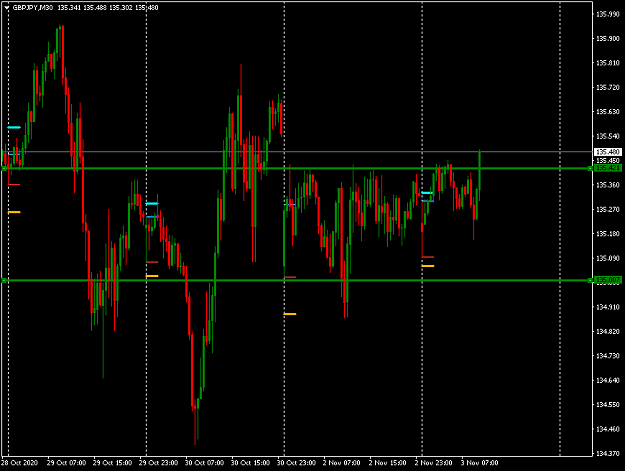The height and width of the screenshot is (471, 625).
Task: Click the 3 Nov 07:00 time axis label
Action: [480, 463]
